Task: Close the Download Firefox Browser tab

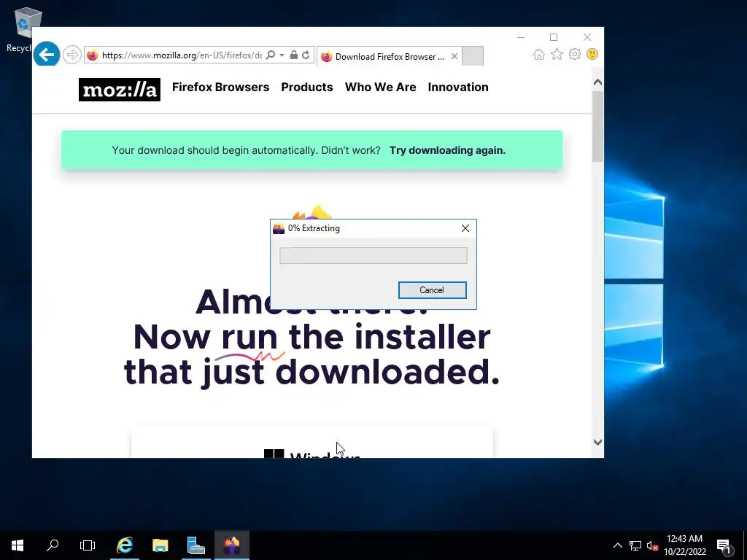Action: pyautogui.click(x=454, y=56)
